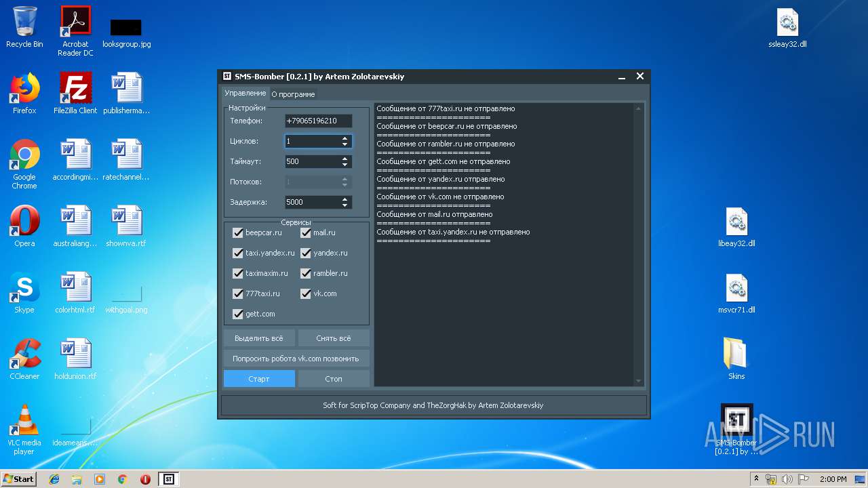
Task: Select the shownva.rtf file icon
Action: [x=126, y=226]
